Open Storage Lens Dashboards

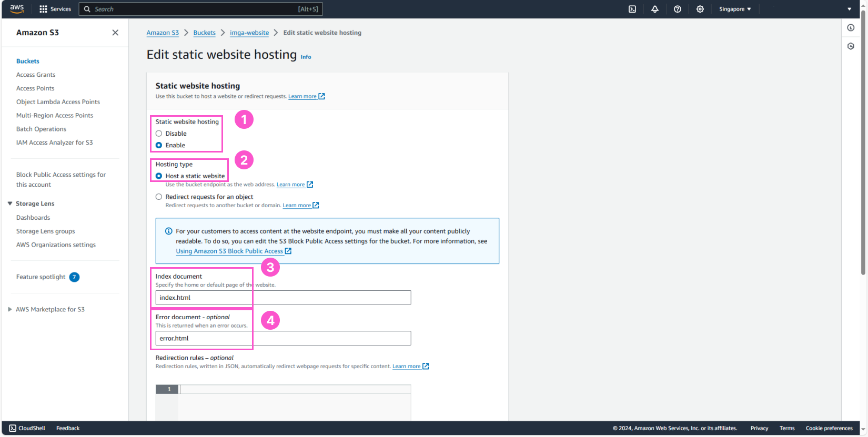[x=33, y=218]
